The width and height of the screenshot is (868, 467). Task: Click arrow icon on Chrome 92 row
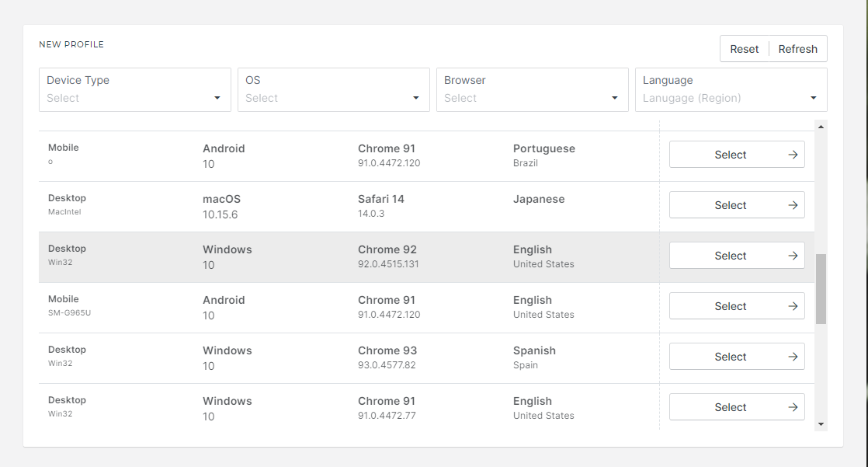pyautogui.click(x=793, y=256)
